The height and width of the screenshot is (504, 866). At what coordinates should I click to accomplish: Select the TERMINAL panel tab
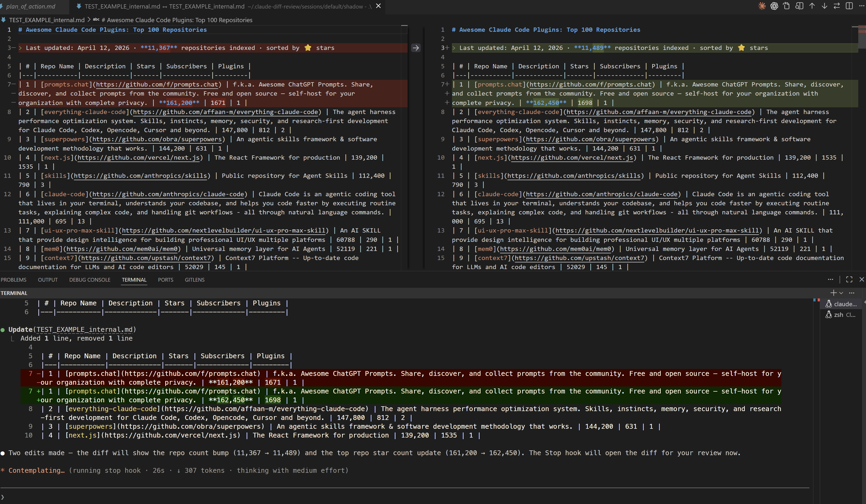134,280
